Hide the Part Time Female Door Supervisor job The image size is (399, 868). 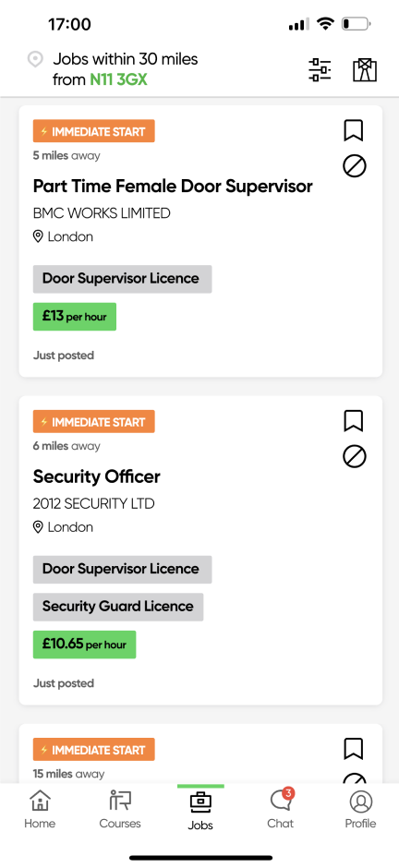[x=354, y=165]
